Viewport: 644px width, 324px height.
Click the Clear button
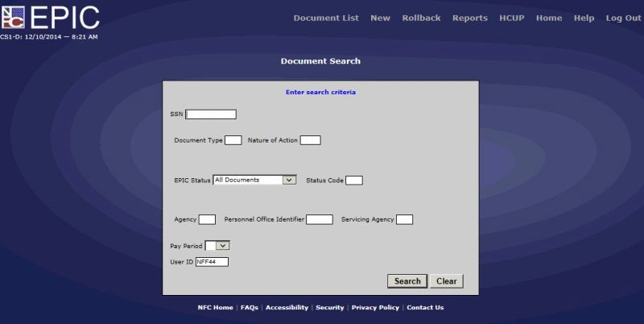[x=447, y=281]
